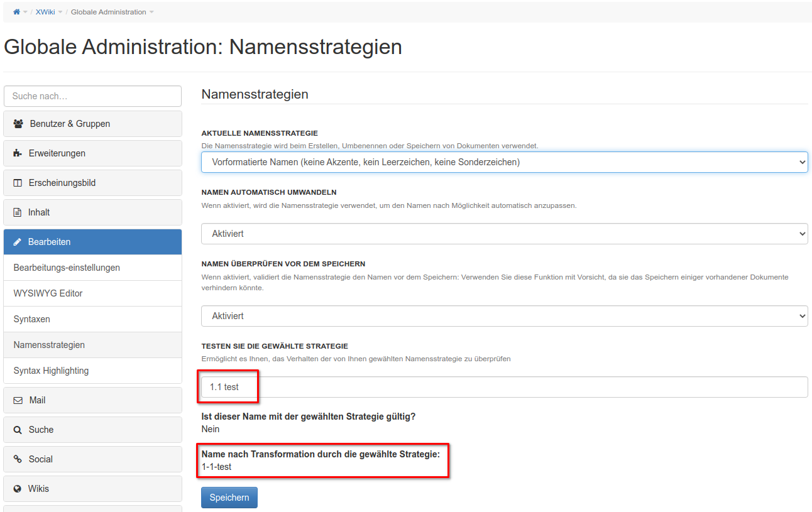Click the columns icon beside Erscheinungsbild
The height and width of the screenshot is (512, 812).
point(18,183)
